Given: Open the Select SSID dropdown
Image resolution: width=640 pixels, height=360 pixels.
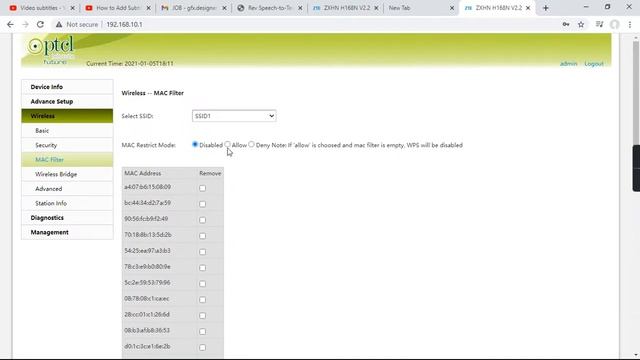Looking at the screenshot, I should pyautogui.click(x=234, y=116).
